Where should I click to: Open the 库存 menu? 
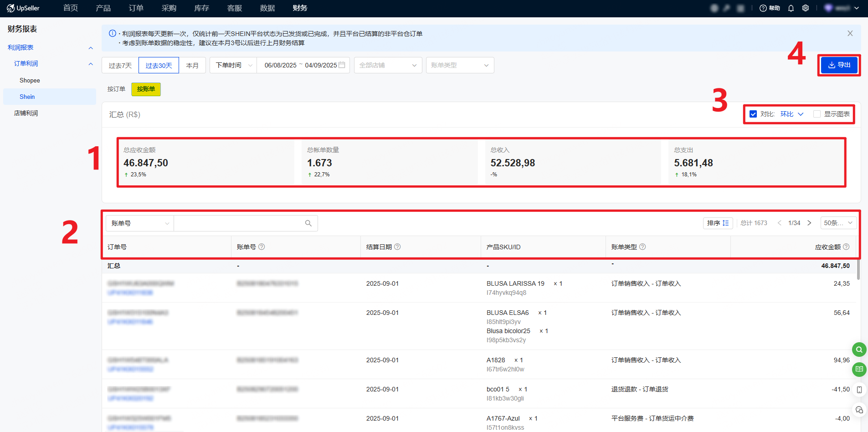(202, 8)
